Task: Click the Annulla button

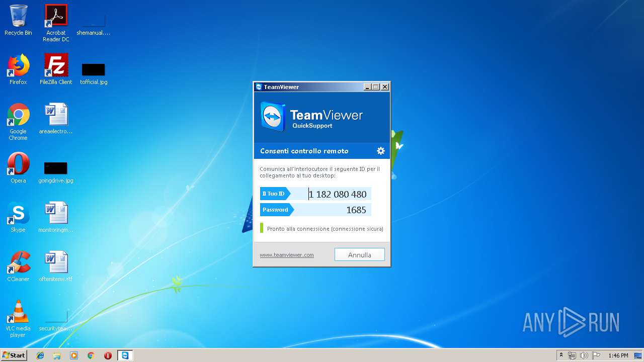Action: point(360,255)
